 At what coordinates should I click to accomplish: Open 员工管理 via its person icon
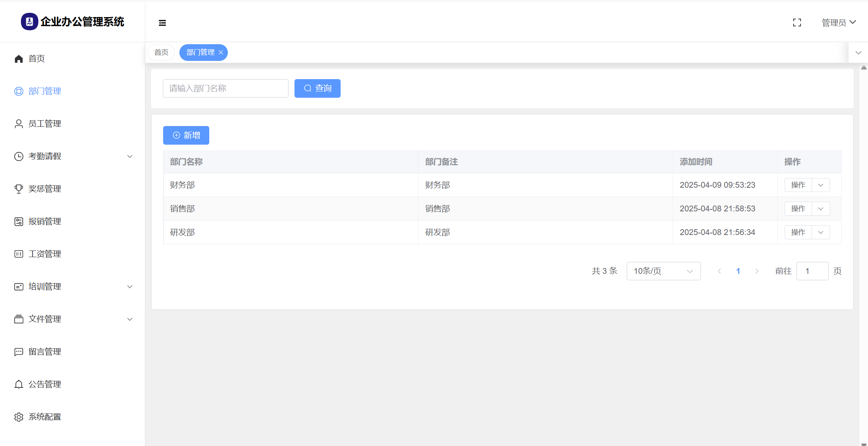tap(19, 124)
